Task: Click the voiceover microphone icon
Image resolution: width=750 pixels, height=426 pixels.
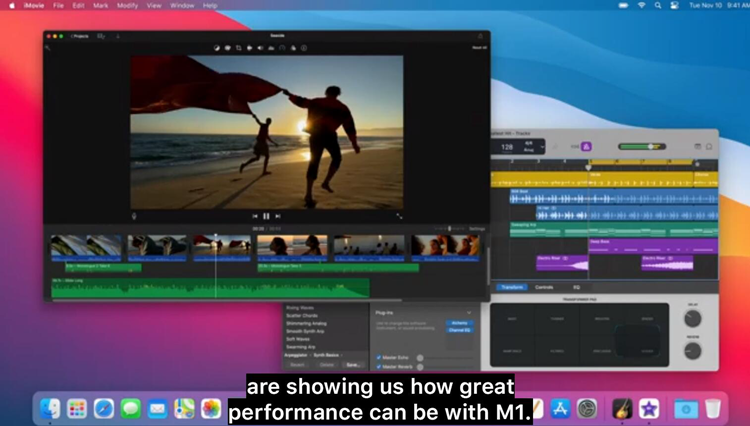Action: pos(134,216)
